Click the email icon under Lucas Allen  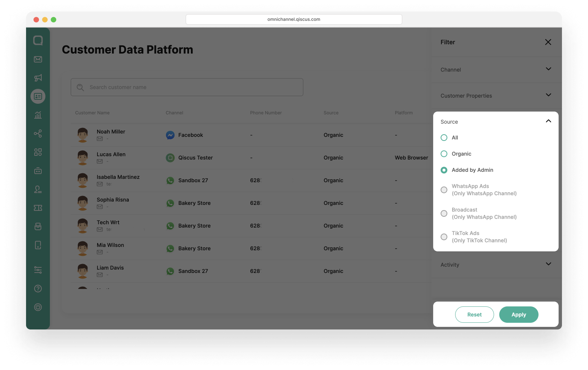click(100, 161)
